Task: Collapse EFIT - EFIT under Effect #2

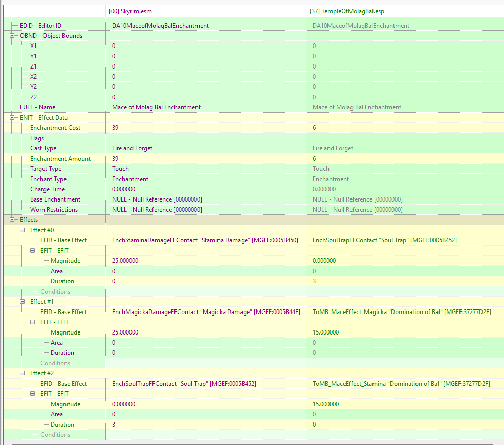Action: click(32, 393)
